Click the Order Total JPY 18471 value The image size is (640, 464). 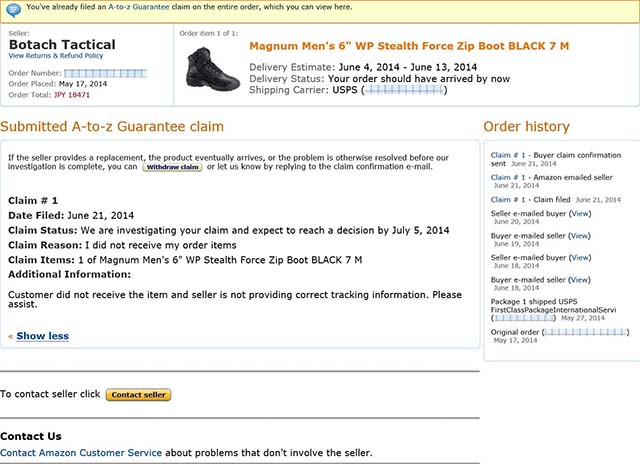pos(72,95)
